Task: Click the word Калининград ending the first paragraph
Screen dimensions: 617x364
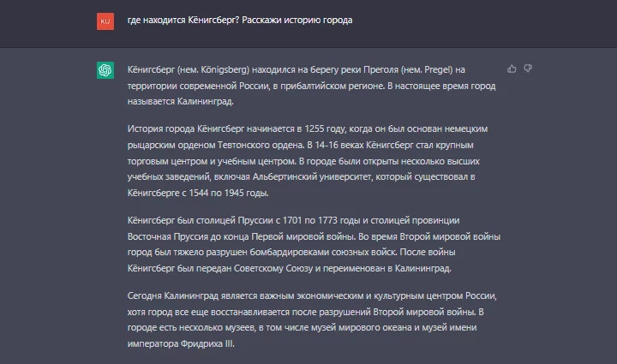Action: pyautogui.click(x=205, y=101)
